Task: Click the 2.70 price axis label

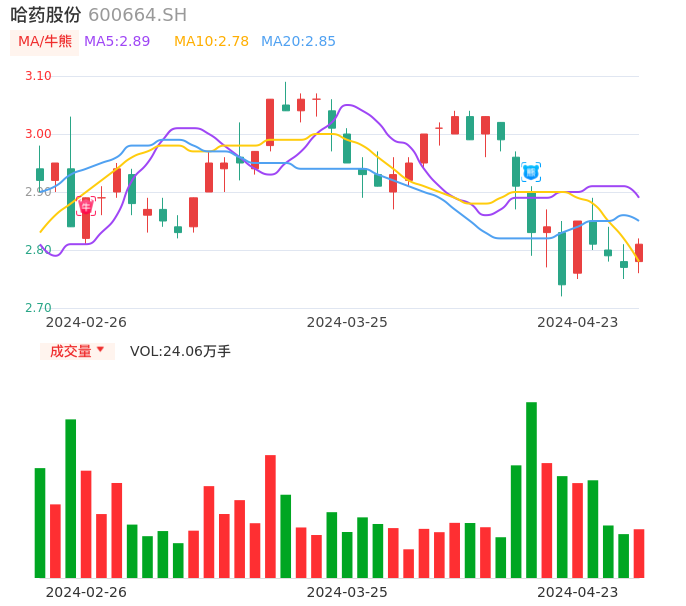Action: 38,308
